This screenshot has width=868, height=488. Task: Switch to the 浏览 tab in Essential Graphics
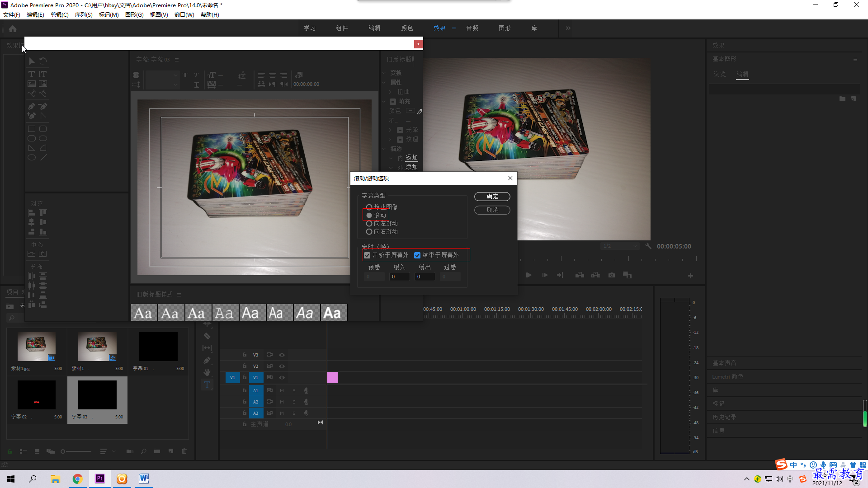(x=720, y=74)
